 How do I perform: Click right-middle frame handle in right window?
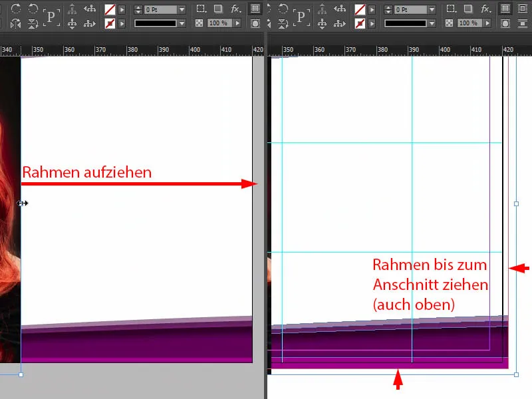pos(517,204)
